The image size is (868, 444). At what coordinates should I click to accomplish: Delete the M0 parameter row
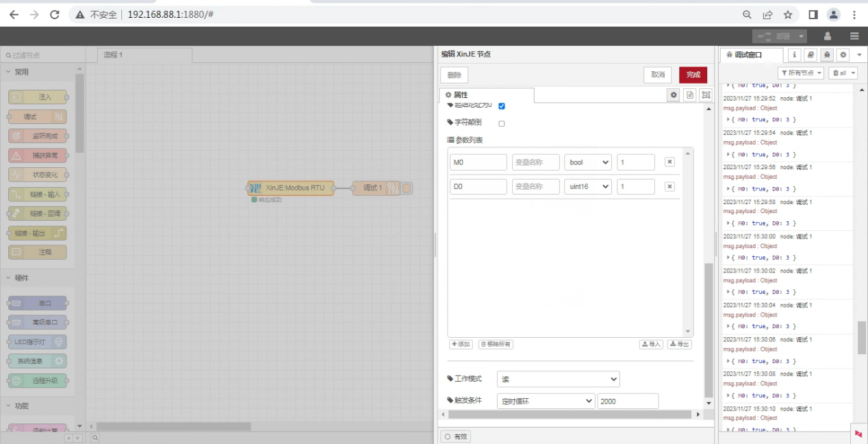tap(669, 162)
